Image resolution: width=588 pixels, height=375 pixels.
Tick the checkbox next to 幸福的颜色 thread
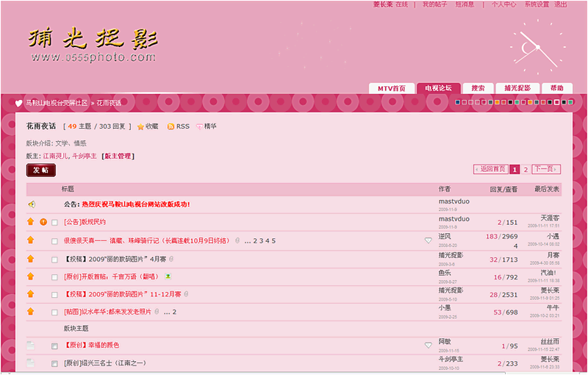point(54,346)
